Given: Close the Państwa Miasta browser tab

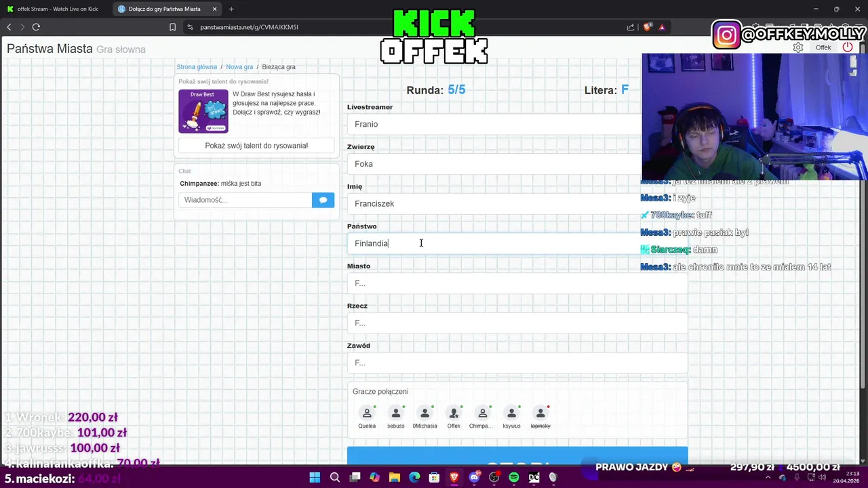Looking at the screenshot, I should 215,9.
